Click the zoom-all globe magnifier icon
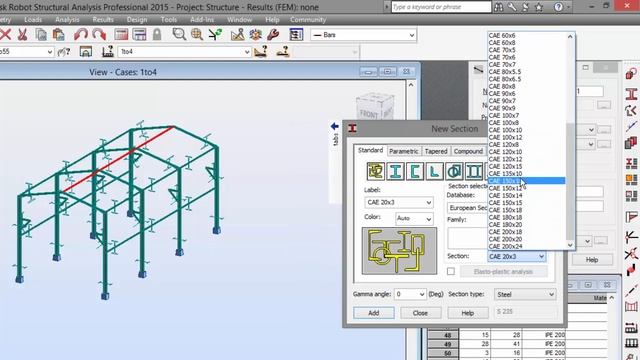The width and height of the screenshot is (640, 360). click(x=197, y=35)
